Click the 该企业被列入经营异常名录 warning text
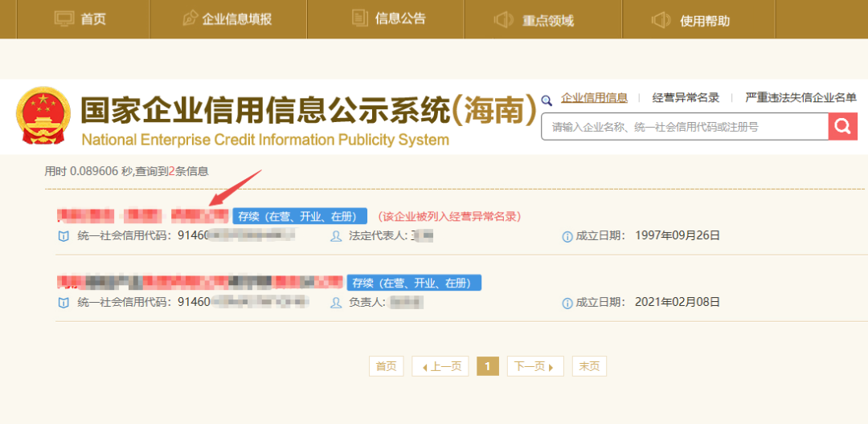The height and width of the screenshot is (424, 868). 449,216
